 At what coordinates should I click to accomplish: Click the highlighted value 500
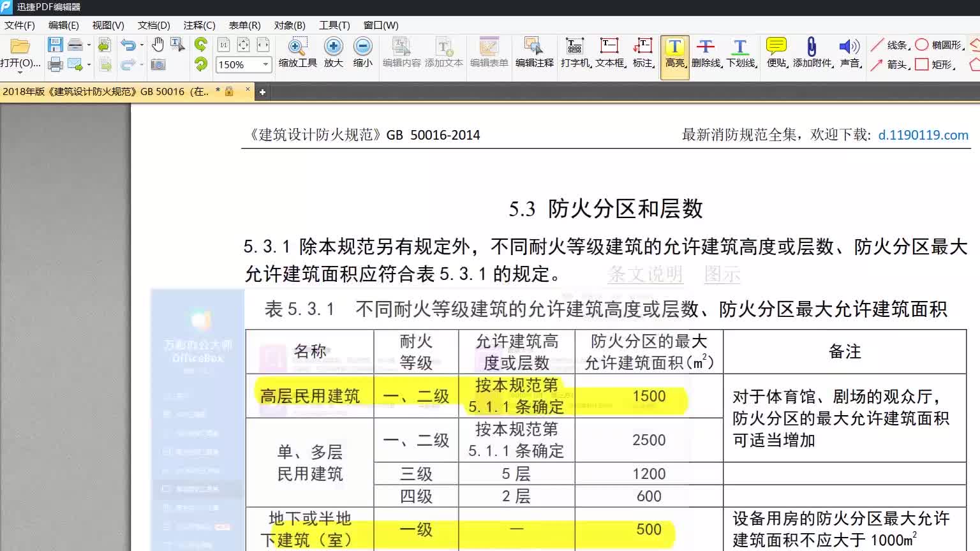pyautogui.click(x=649, y=529)
